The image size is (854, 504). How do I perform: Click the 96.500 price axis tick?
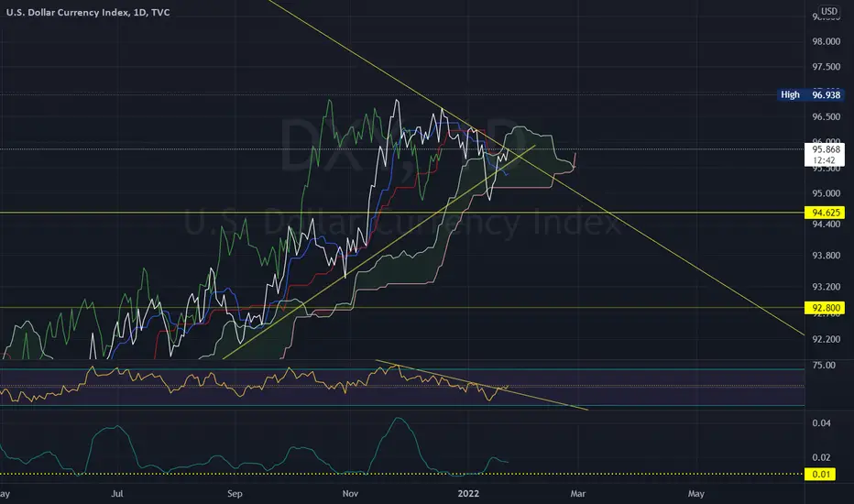pyautogui.click(x=826, y=116)
